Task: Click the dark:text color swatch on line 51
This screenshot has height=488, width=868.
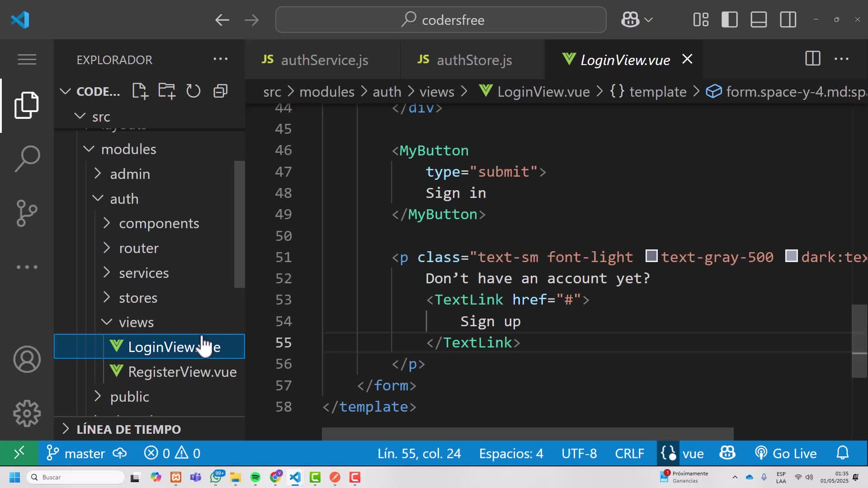Action: click(x=791, y=256)
